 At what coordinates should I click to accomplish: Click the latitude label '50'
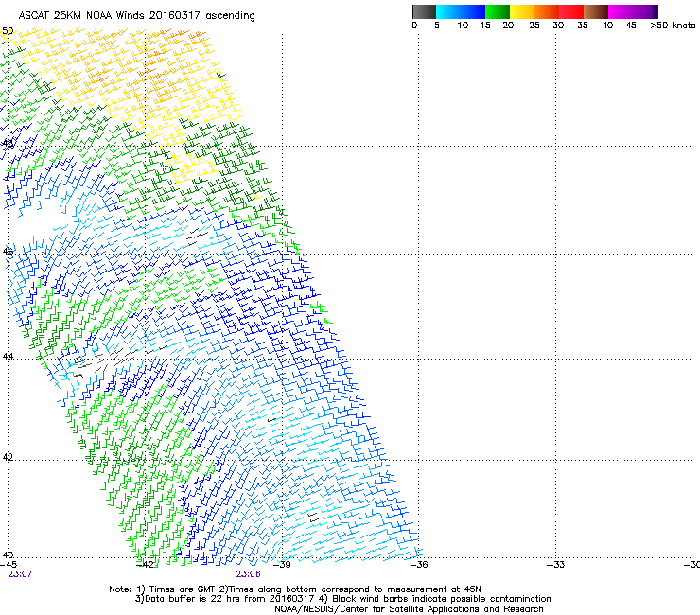pyautogui.click(x=8, y=31)
